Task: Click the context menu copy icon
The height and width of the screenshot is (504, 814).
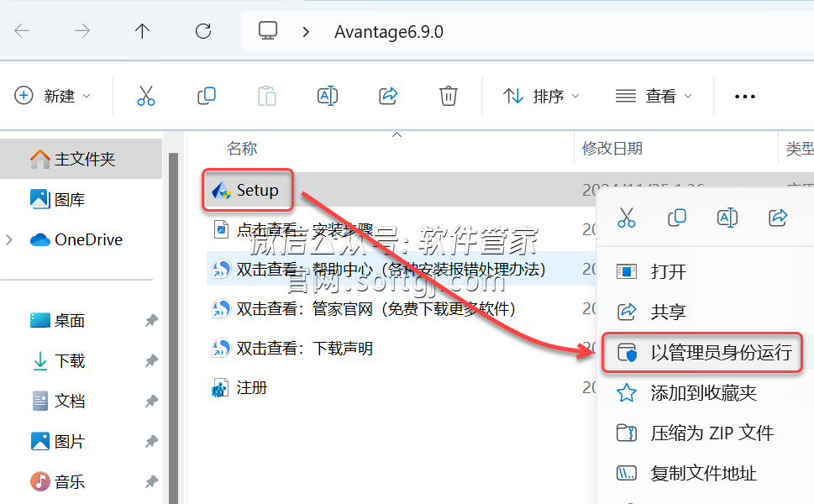Action: click(x=677, y=218)
